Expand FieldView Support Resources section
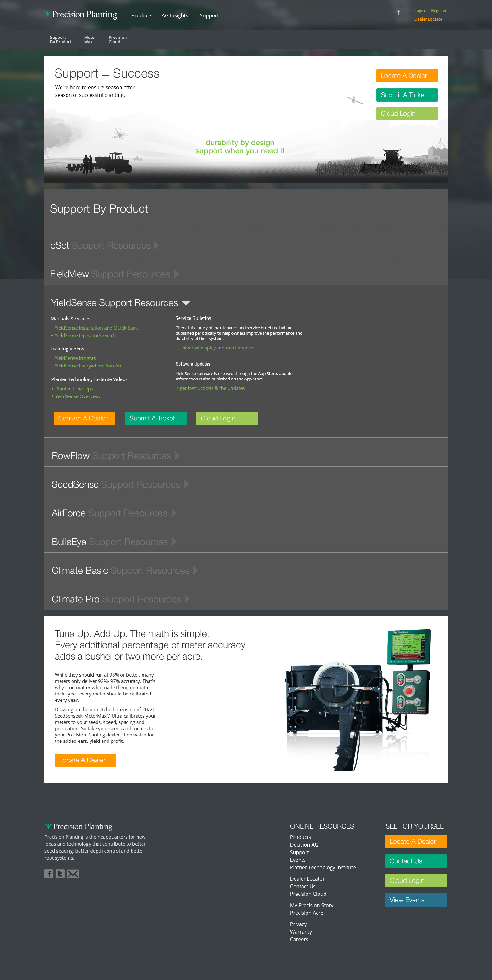This screenshot has width=492, height=980. click(x=114, y=274)
